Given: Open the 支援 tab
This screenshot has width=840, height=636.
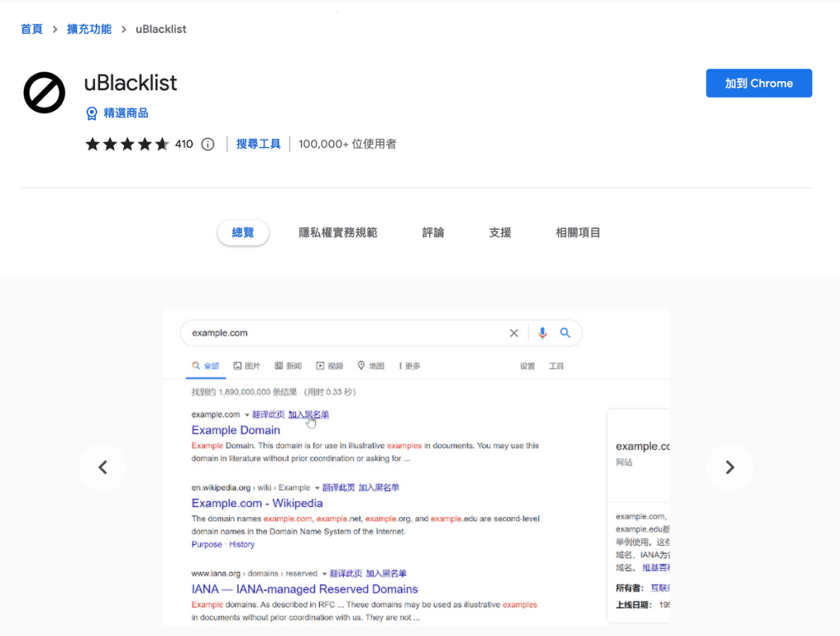Looking at the screenshot, I should point(500,232).
